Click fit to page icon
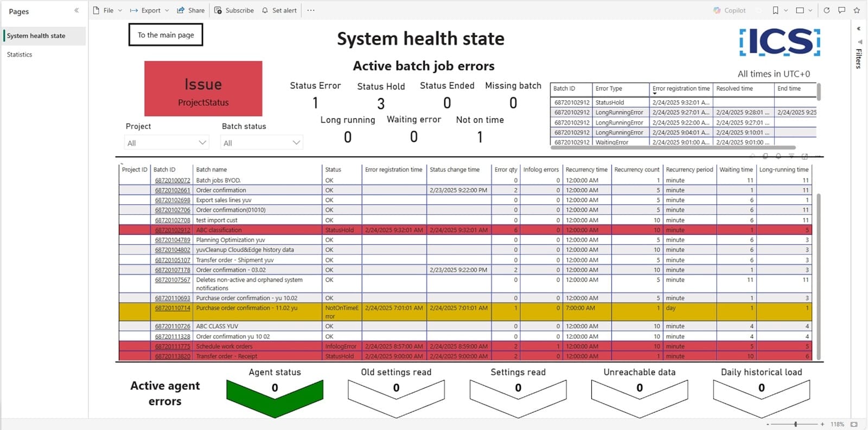 [x=854, y=424]
